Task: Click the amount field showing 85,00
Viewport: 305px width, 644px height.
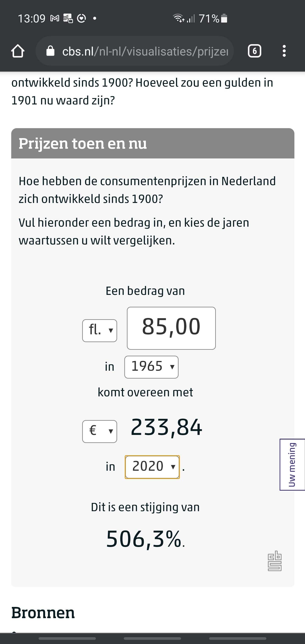Action: [x=171, y=328]
